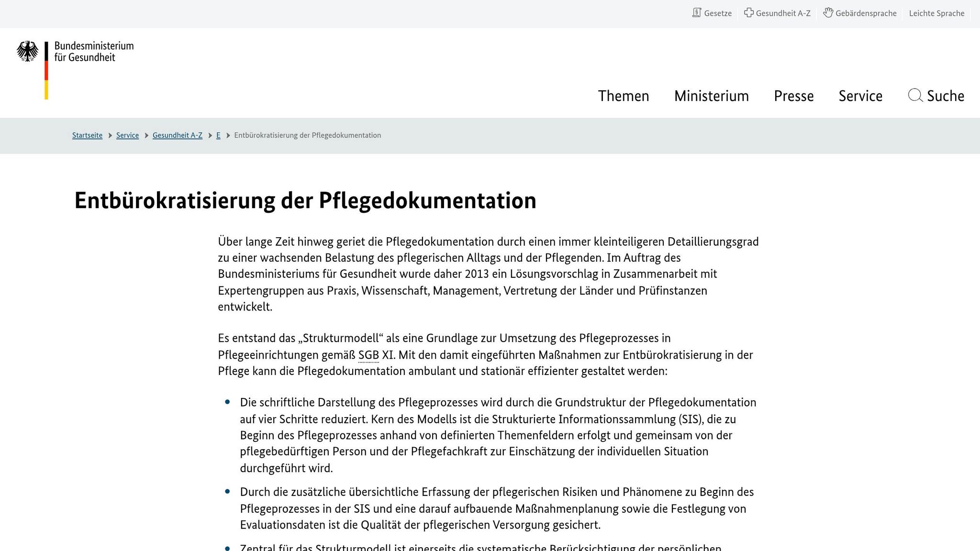
Task: Click breadcrumb arrow after Startseite
Action: [x=110, y=135]
